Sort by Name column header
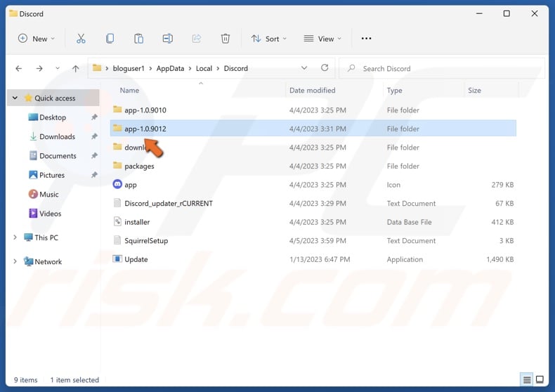555x392 pixels. (129, 90)
